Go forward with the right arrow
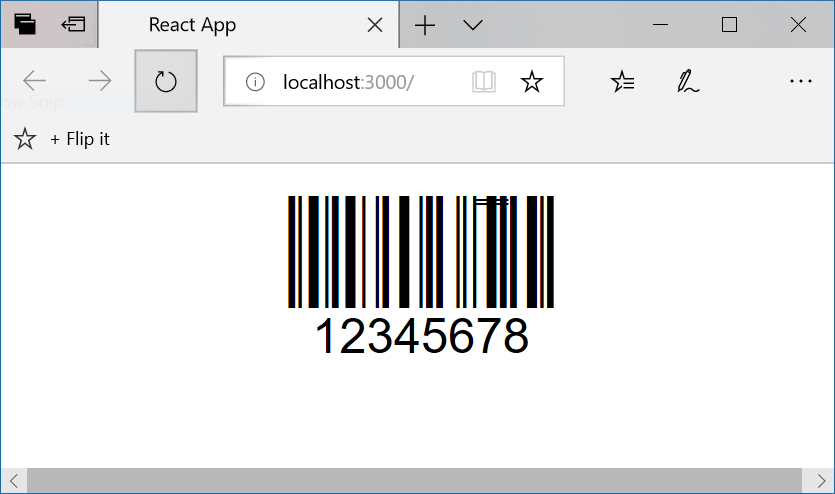 coord(100,81)
